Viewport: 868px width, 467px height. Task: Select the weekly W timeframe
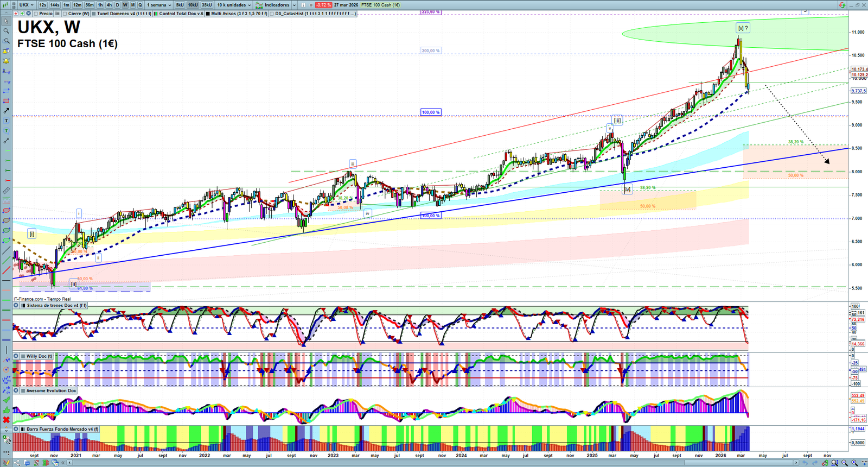tap(125, 5)
